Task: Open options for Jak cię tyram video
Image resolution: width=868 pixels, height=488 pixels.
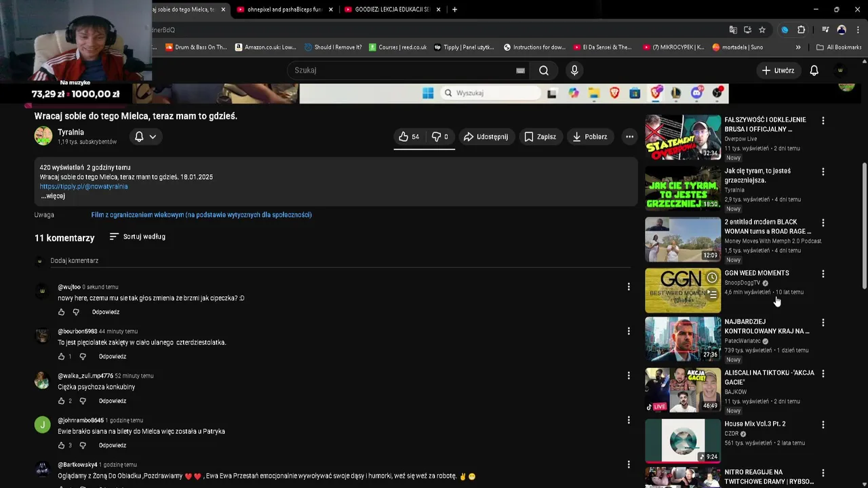Action: point(823,171)
